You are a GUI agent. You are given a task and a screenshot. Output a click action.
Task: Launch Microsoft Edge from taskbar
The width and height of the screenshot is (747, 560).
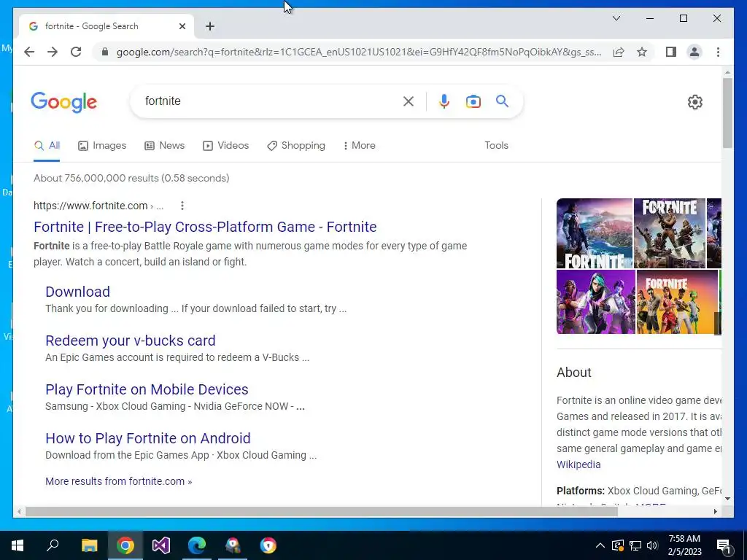click(197, 545)
